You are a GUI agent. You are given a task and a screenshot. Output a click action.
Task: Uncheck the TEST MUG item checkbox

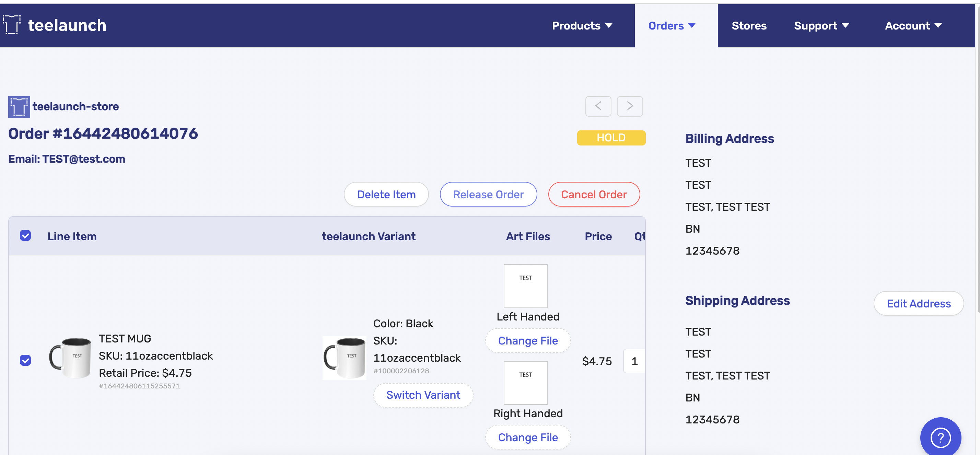(25, 360)
